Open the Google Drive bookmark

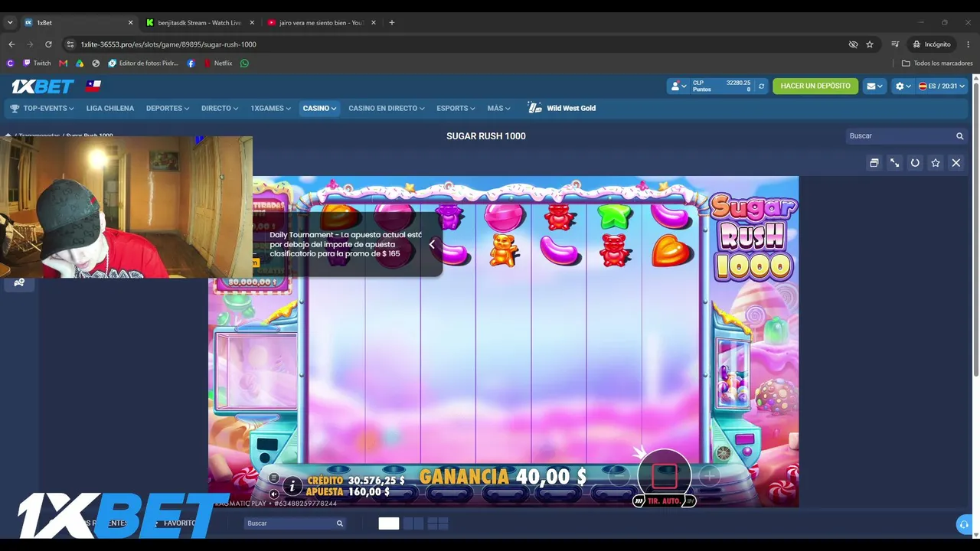(x=80, y=64)
